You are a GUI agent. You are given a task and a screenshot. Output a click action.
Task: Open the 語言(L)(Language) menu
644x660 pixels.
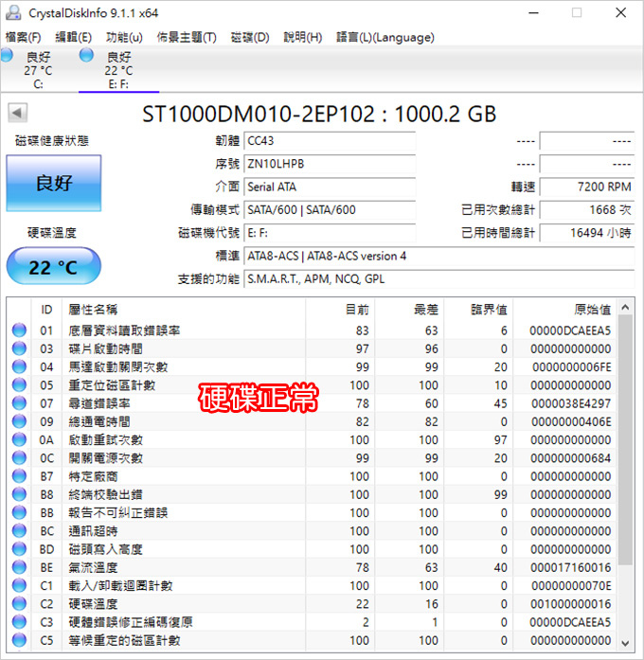[385, 38]
